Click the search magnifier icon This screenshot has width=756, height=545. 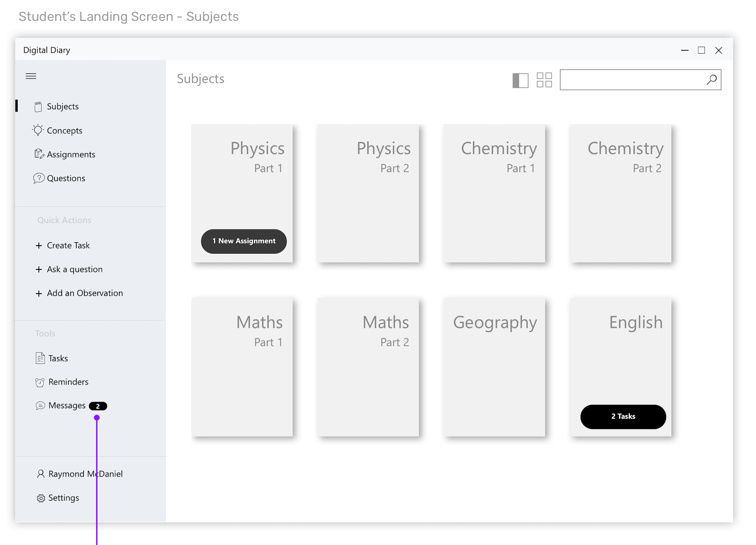(x=711, y=80)
